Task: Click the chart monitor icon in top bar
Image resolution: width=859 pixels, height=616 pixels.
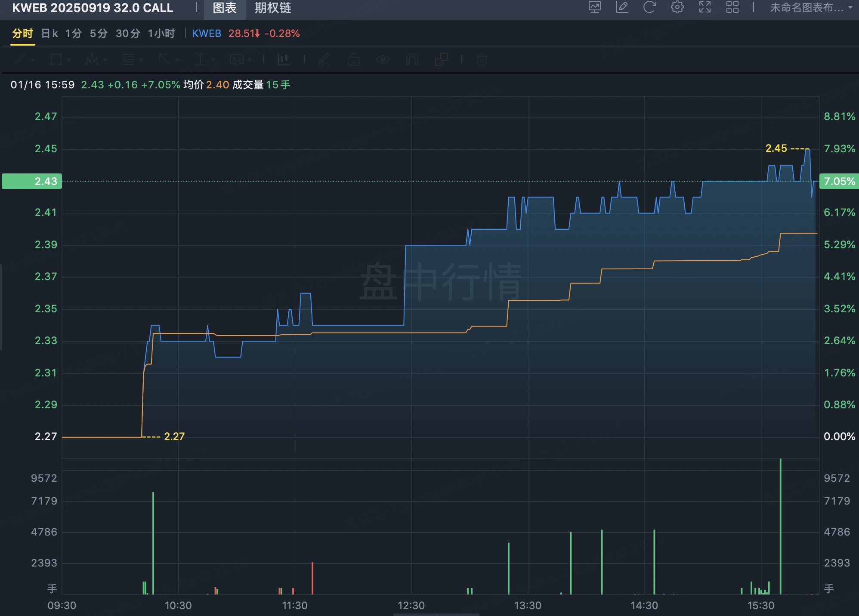Action: click(594, 7)
